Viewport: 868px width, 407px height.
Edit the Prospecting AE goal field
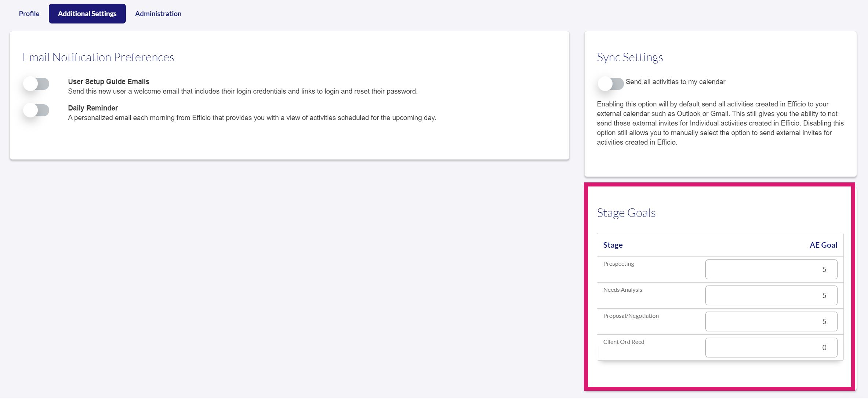[x=771, y=269]
